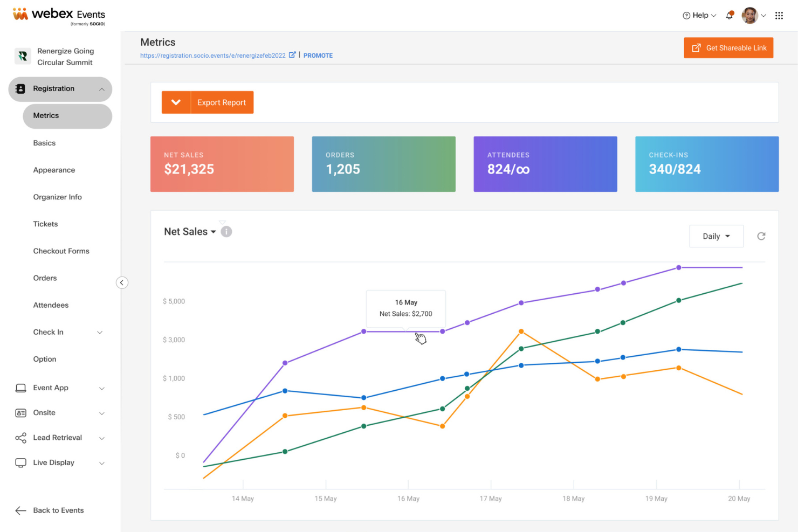This screenshot has height=532, width=798.
Task: Go to the Attendees page
Action: tap(51, 305)
